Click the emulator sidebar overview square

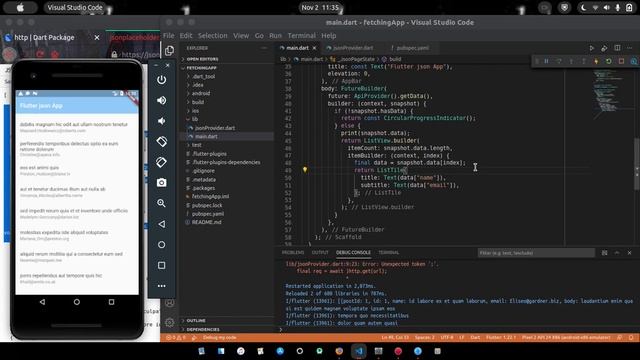point(162,265)
